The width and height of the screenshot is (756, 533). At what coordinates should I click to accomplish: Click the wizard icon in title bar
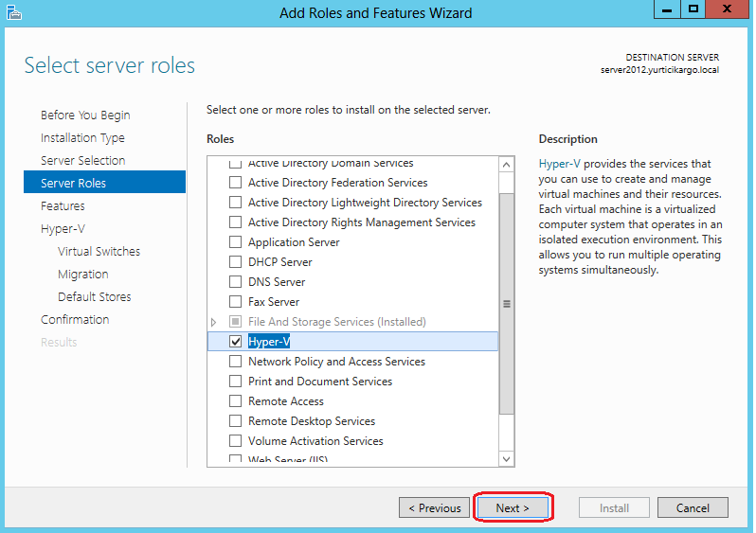[x=13, y=12]
